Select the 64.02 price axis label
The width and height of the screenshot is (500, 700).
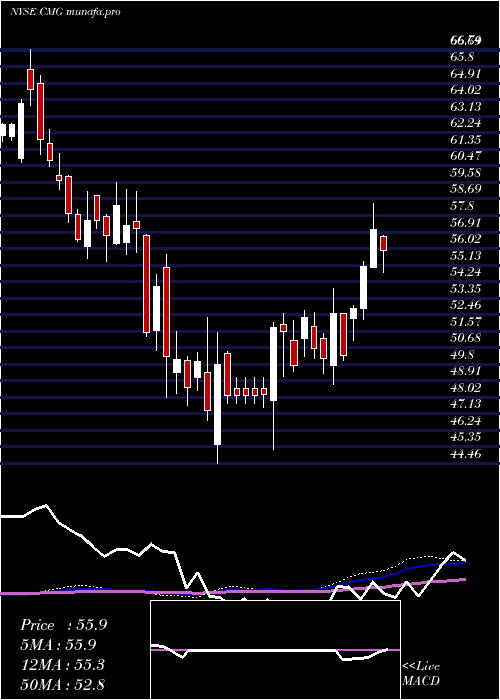pyautogui.click(x=466, y=90)
